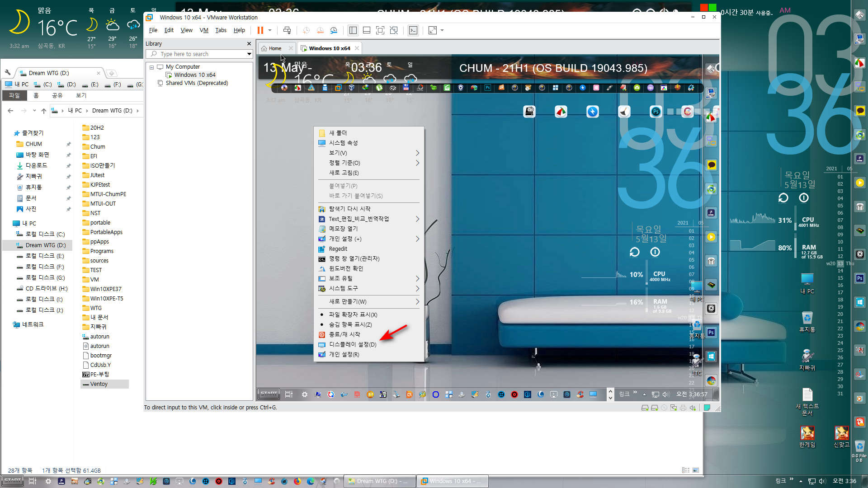Expand the 보기(V) submenu
The width and height of the screenshot is (868, 488).
click(x=368, y=153)
